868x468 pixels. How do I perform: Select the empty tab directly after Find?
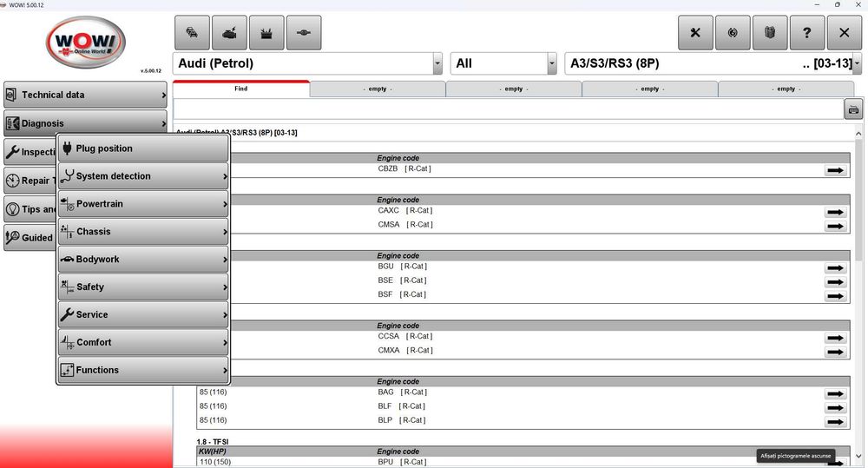(378, 89)
